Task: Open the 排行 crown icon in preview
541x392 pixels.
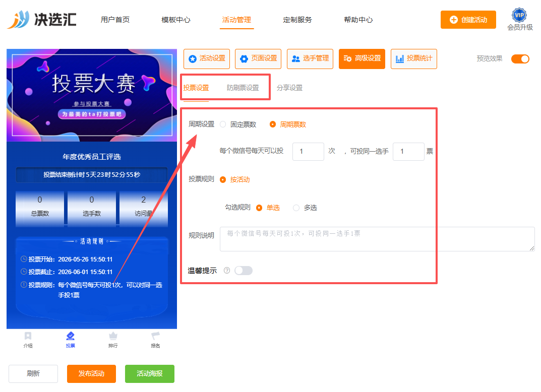Action: coord(113,336)
